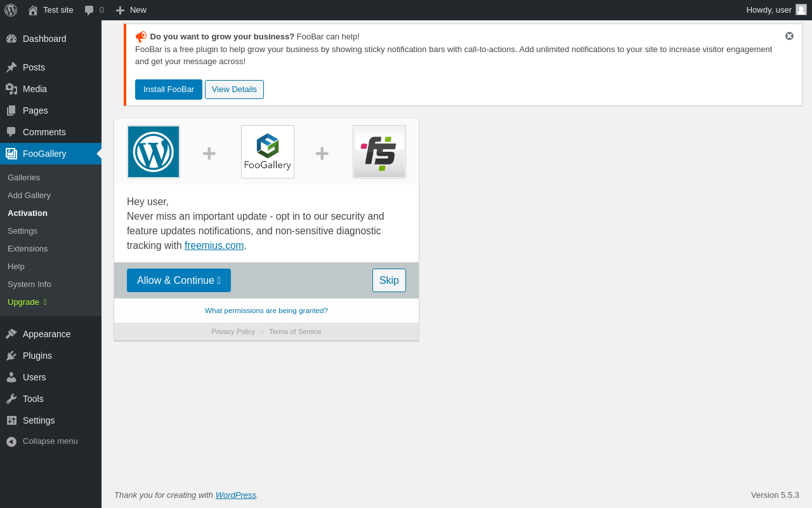Click the Appearance paintbrush icon

point(11,334)
